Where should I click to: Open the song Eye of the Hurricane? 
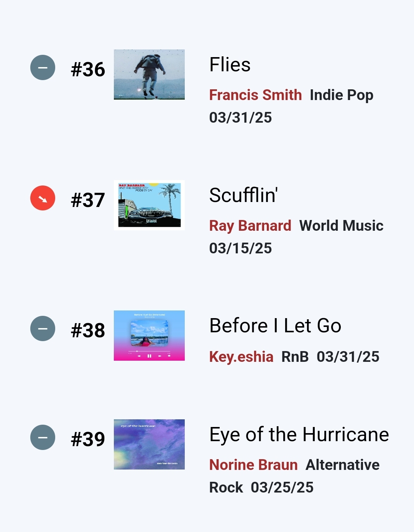pos(299,435)
